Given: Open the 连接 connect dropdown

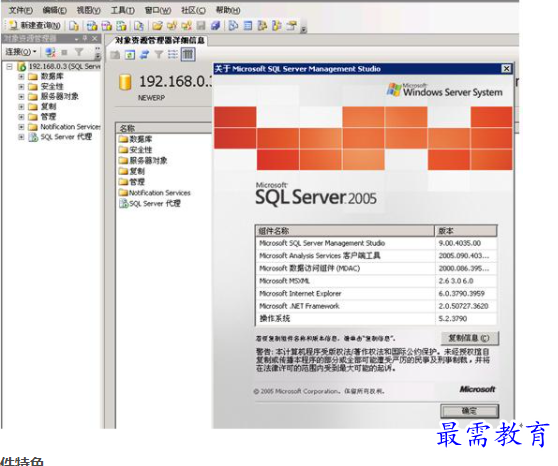Looking at the screenshot, I should [x=21, y=52].
